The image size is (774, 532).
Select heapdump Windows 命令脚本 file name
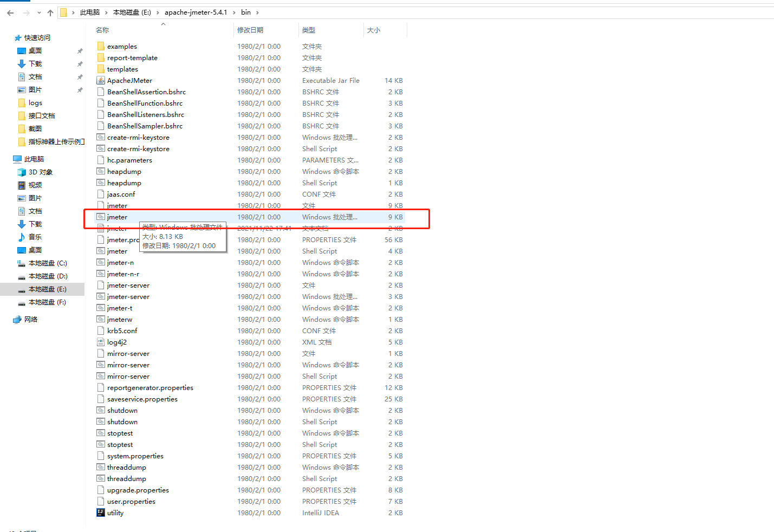point(124,172)
